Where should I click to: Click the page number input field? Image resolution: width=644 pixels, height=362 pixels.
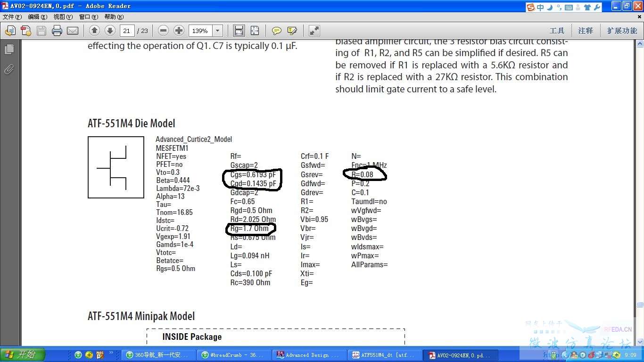(127, 31)
